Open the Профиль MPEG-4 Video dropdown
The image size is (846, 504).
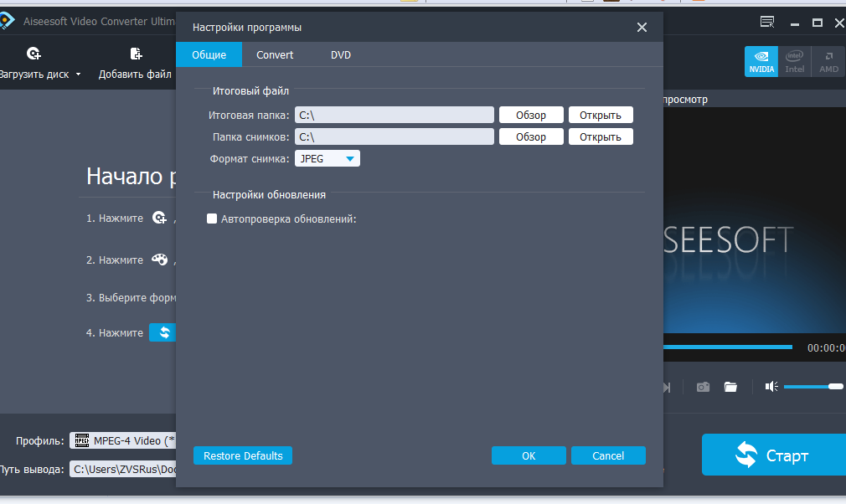coord(122,440)
